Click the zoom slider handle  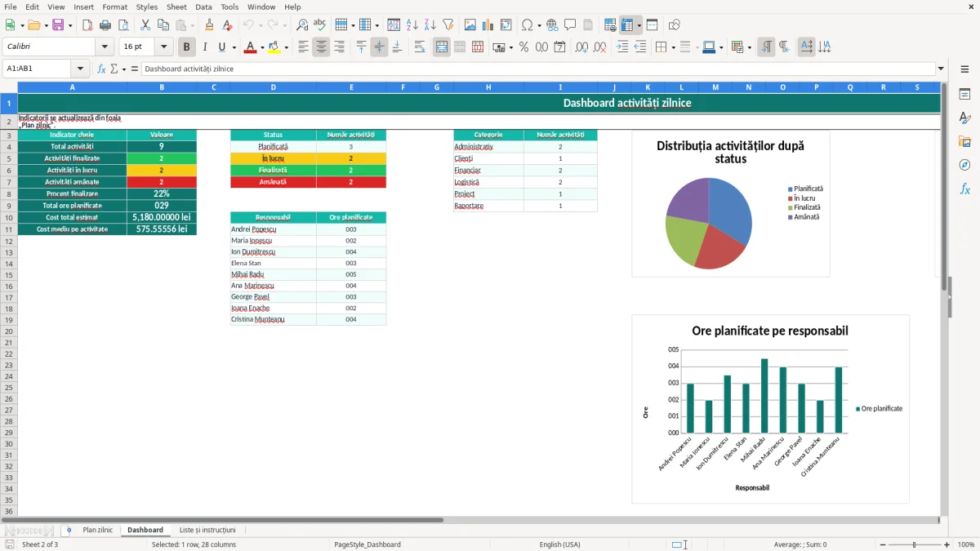click(914, 544)
